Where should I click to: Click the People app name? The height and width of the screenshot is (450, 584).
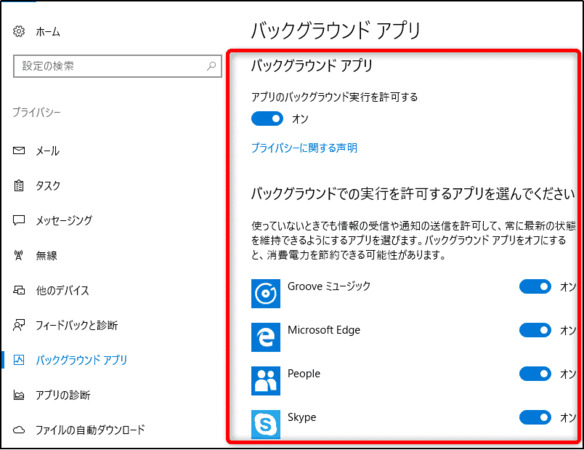point(304,374)
